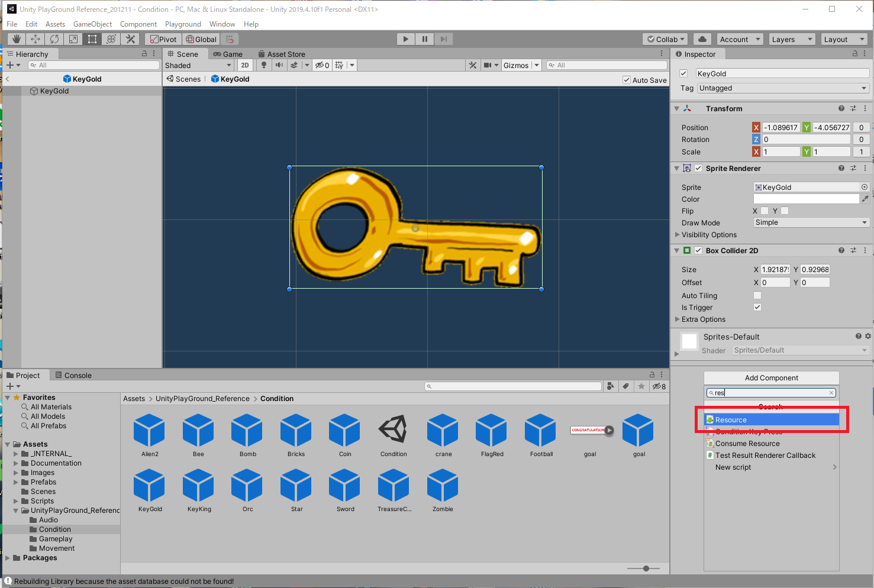Expand the Packages folder

click(x=8, y=558)
